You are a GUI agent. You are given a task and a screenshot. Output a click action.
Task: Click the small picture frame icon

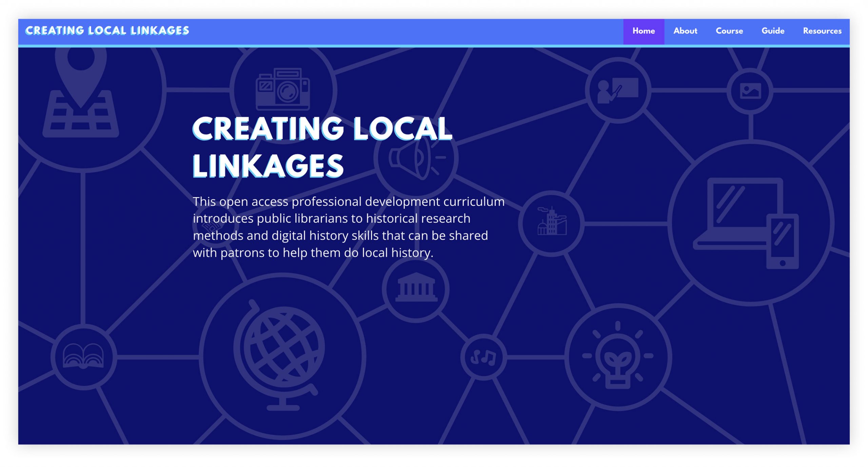pyautogui.click(x=750, y=91)
